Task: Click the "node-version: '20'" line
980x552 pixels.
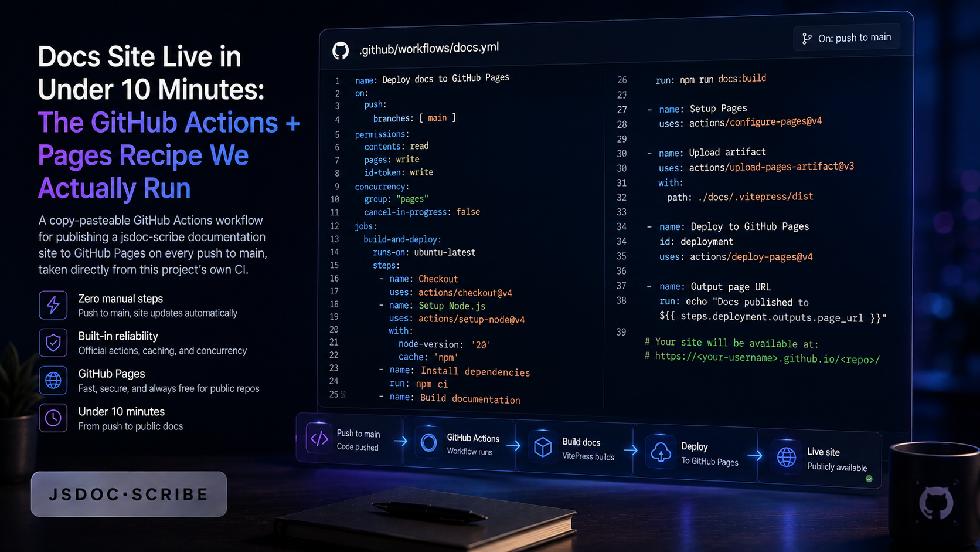Action: click(x=444, y=344)
